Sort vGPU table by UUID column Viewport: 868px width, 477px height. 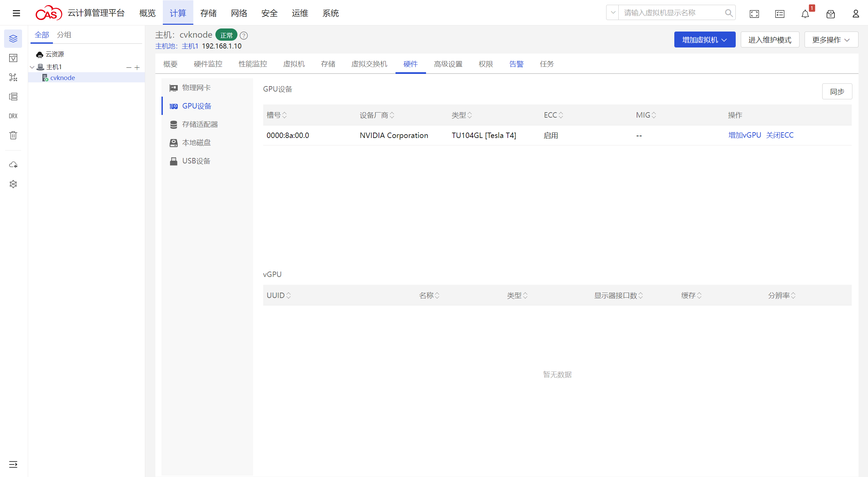[x=288, y=296]
